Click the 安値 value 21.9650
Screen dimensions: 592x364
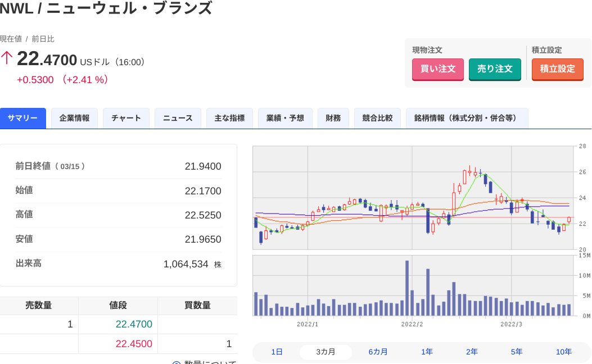point(203,239)
